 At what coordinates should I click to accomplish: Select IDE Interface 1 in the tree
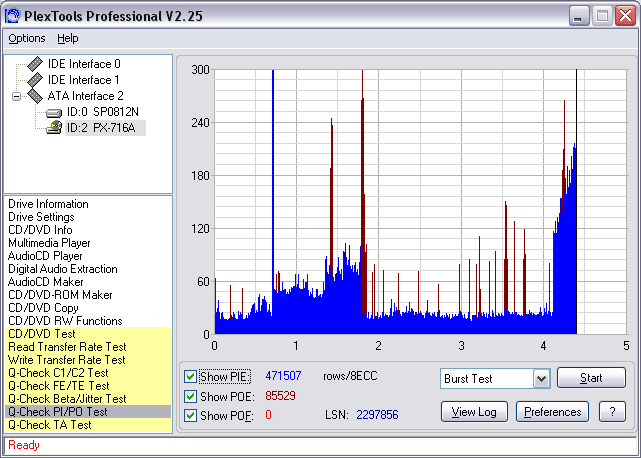coord(84,80)
